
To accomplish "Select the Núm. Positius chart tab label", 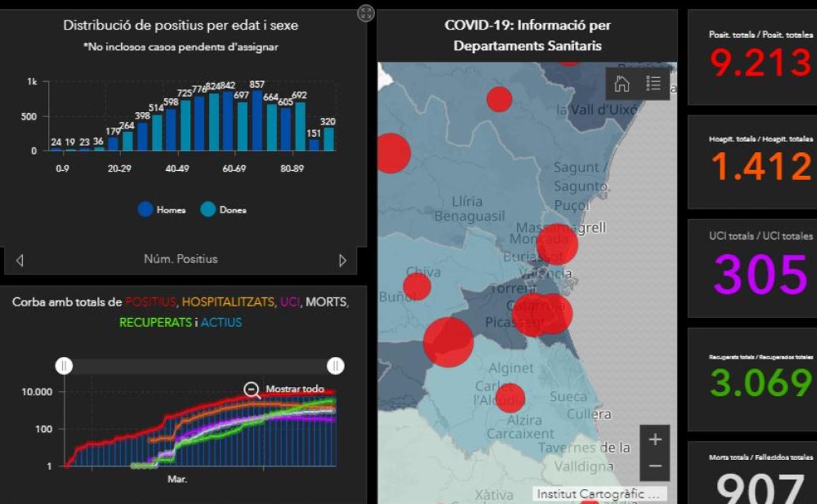I will point(181,259).
